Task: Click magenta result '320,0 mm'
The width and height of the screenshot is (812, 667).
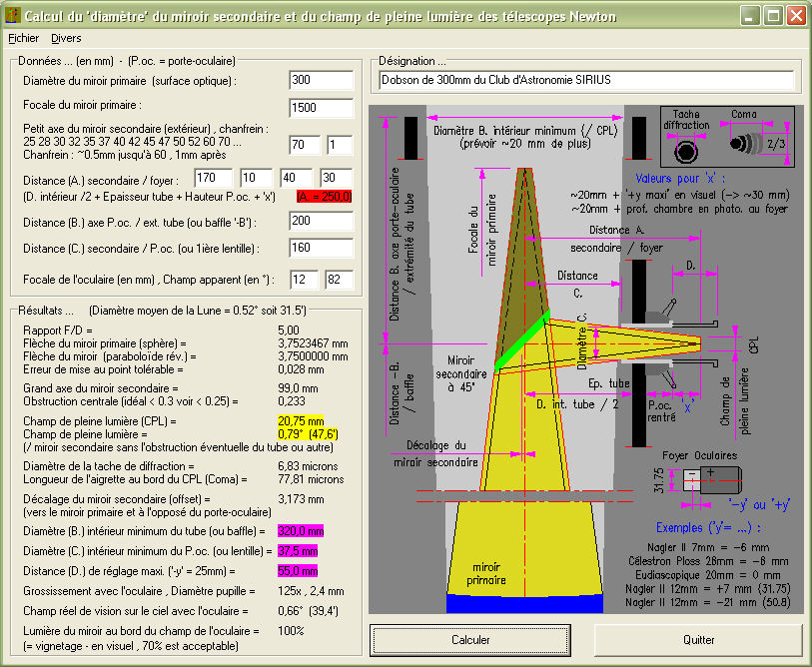Action: click(301, 531)
